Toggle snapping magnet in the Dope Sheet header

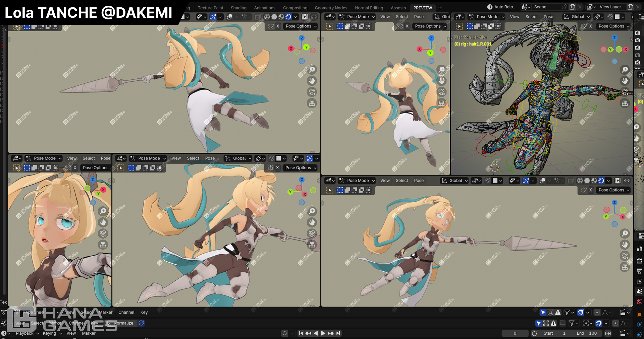[x=581, y=313]
